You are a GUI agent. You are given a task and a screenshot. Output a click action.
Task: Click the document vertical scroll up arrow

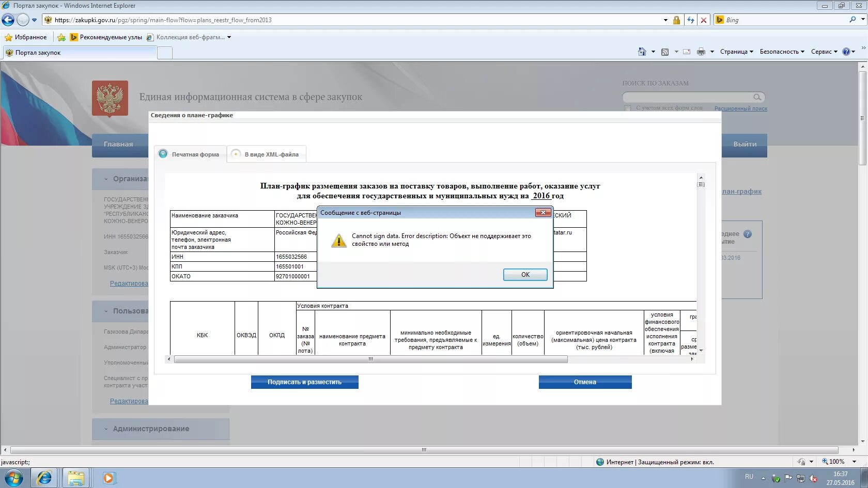pyautogui.click(x=701, y=177)
